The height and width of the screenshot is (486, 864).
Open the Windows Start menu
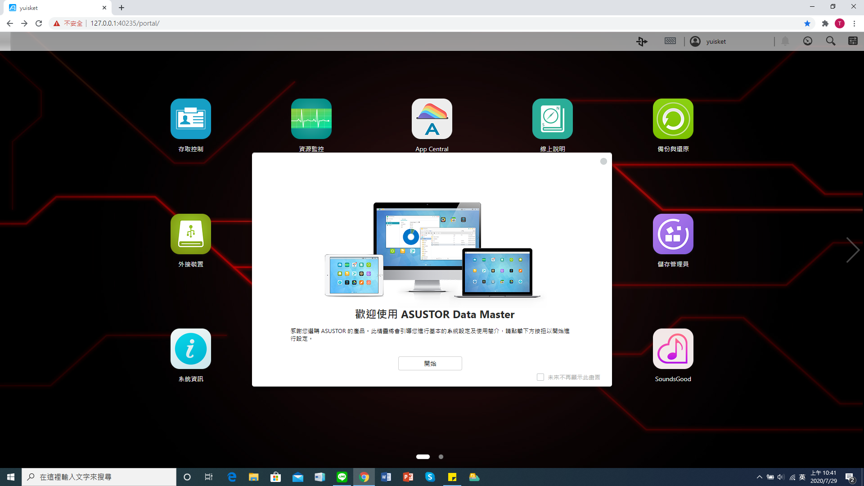[10, 477]
